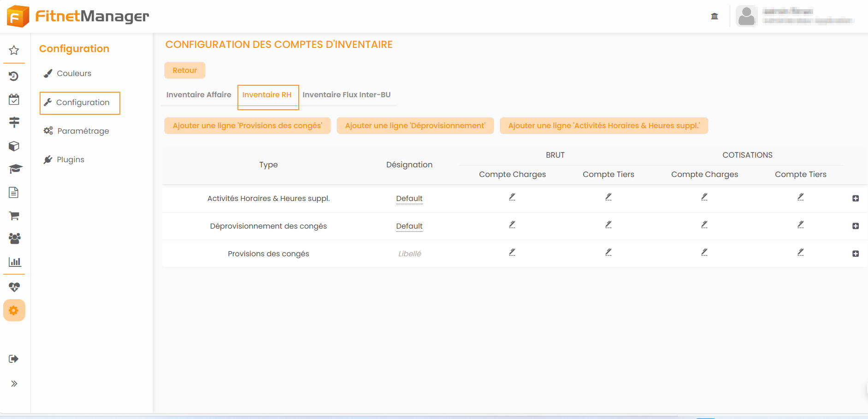The height and width of the screenshot is (419, 868).
Task: Expand the sidebar with double chevron
Action: [x=14, y=384]
